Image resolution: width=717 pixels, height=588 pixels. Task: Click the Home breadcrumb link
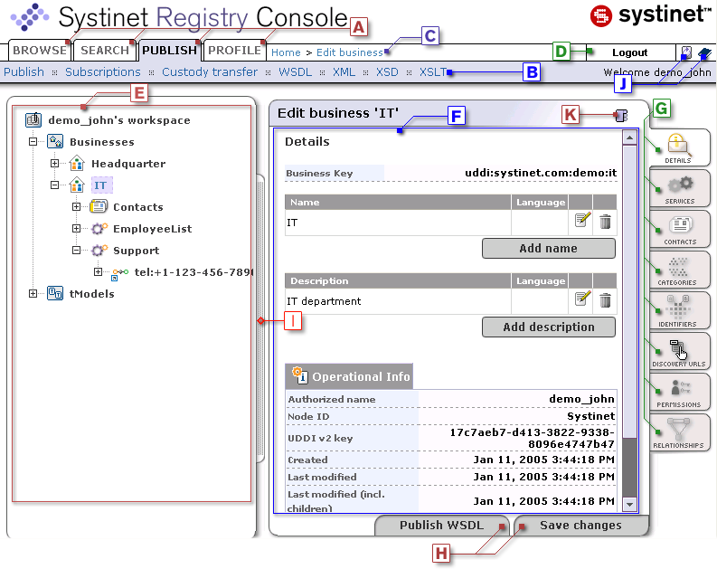(286, 52)
